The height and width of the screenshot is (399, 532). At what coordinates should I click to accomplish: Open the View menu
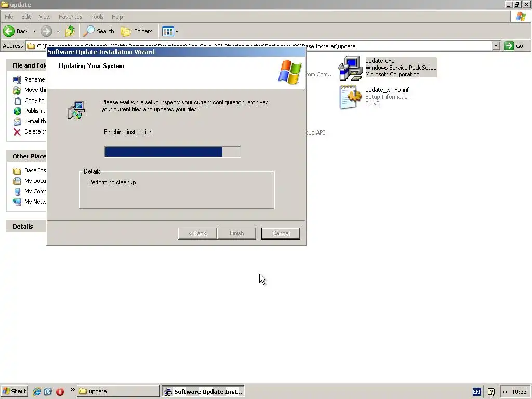tap(45, 17)
